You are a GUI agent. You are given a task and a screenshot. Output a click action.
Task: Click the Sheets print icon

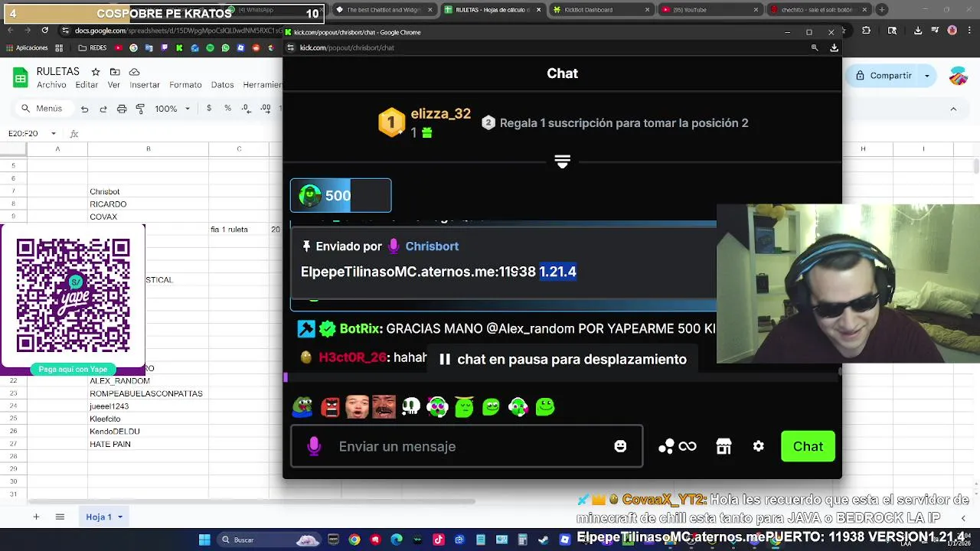click(x=122, y=109)
